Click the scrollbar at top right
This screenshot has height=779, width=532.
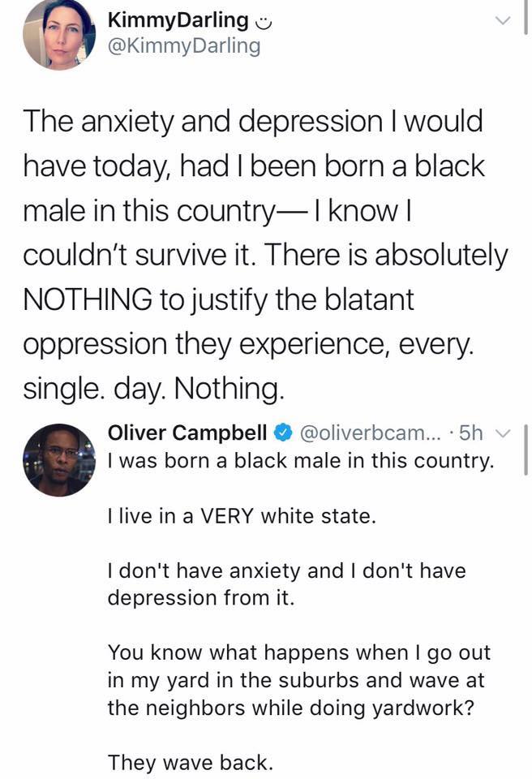tap(525, 17)
